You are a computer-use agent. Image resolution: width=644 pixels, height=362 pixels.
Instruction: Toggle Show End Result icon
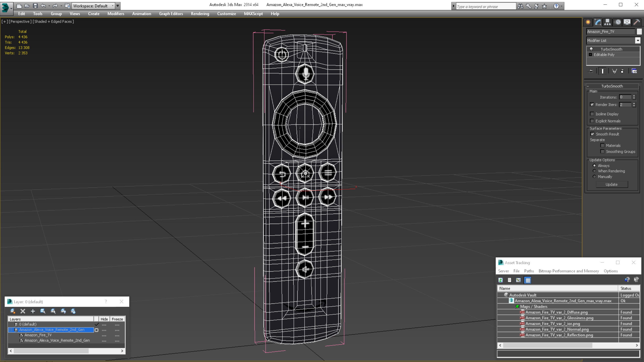602,71
